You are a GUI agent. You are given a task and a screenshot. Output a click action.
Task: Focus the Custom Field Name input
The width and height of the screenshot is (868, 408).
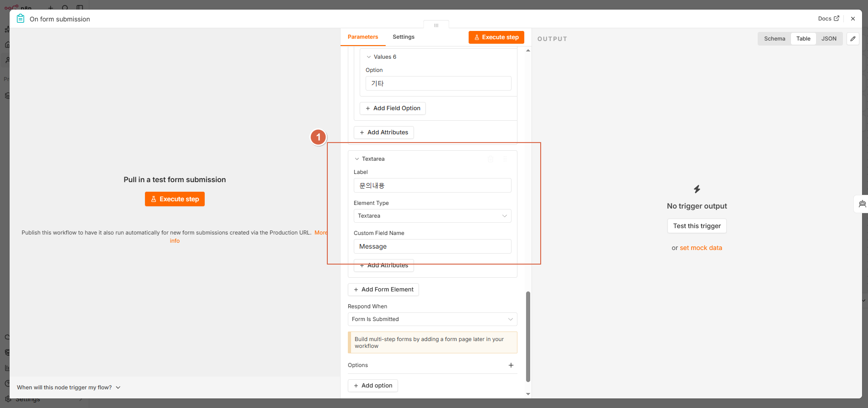coord(432,246)
